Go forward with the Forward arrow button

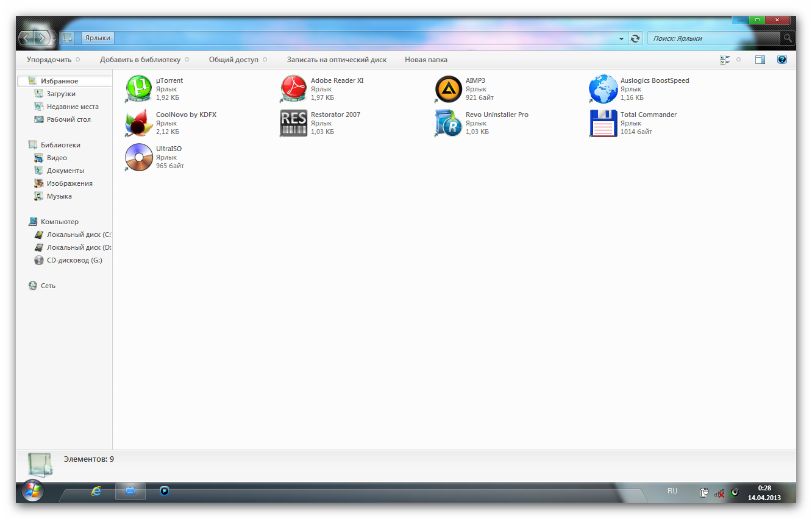point(41,38)
